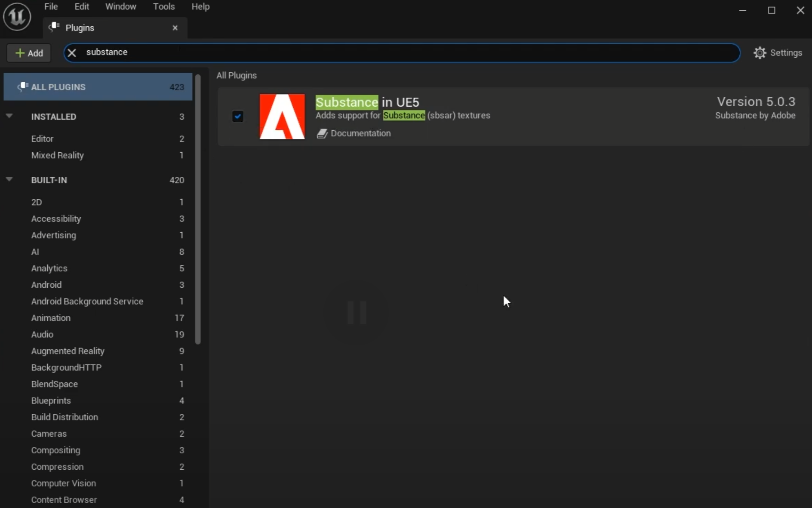Image resolution: width=812 pixels, height=508 pixels.
Task: Click the Settings gear icon
Action: 760,52
